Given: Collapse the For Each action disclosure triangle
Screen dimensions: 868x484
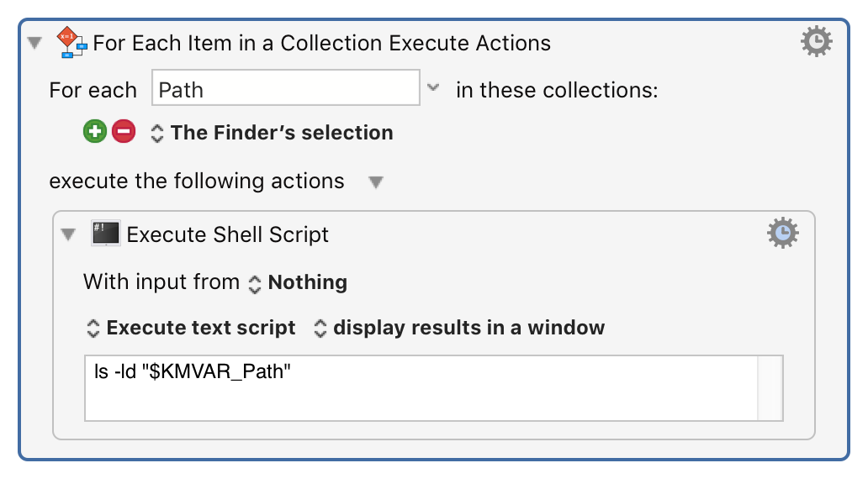Looking at the screenshot, I should tap(34, 41).
